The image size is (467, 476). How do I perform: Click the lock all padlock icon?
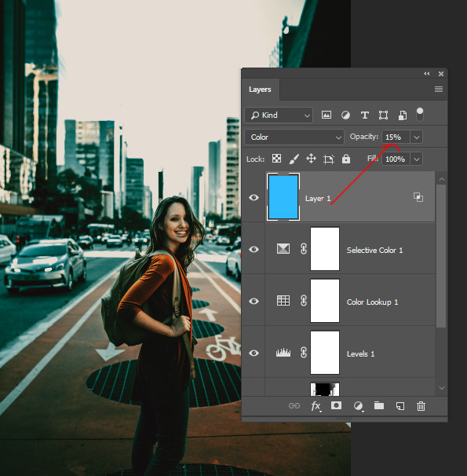(346, 159)
